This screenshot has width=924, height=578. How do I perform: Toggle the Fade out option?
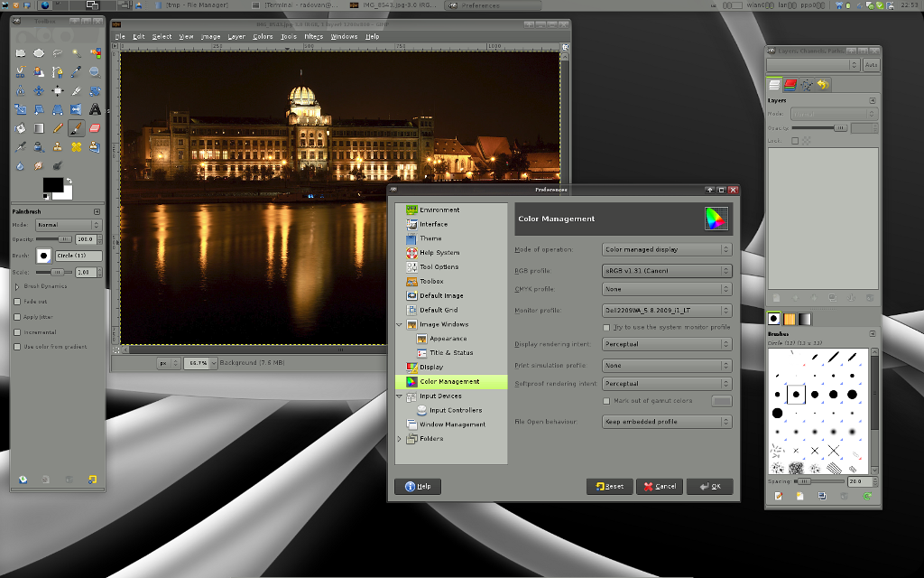(17, 302)
